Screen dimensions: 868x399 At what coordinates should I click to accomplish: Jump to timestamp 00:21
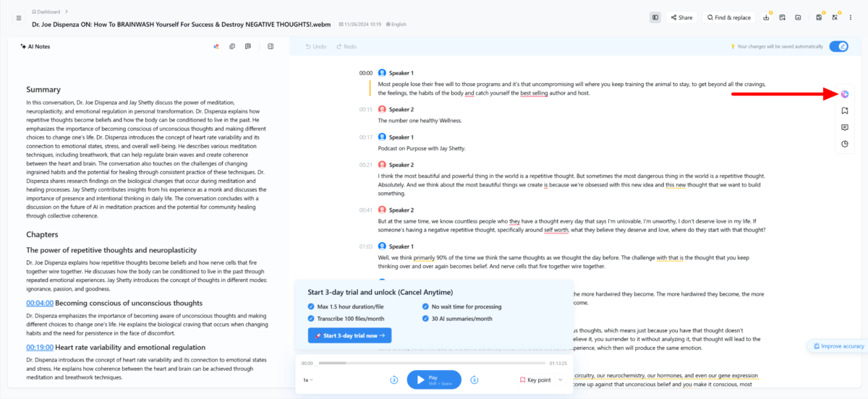[366, 165]
